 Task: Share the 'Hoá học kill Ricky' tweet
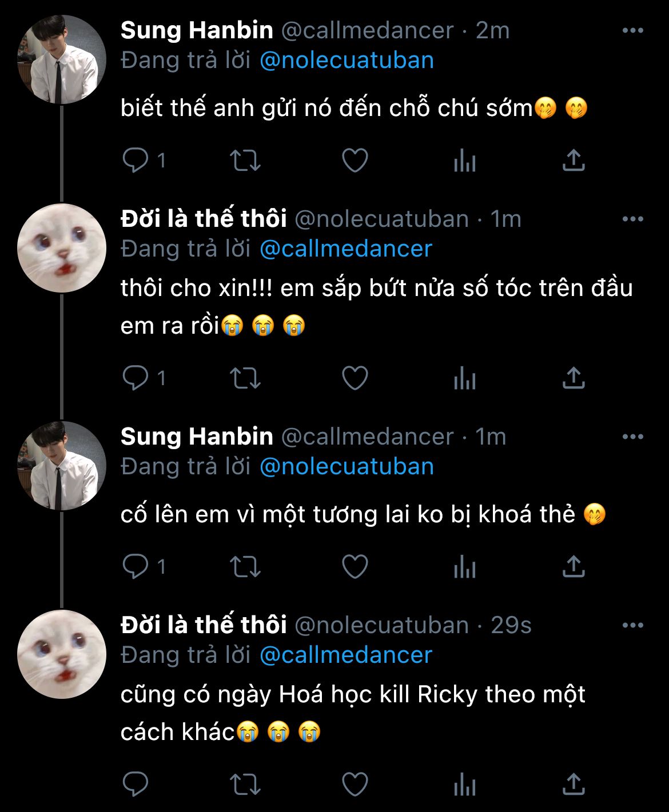pos(574,783)
